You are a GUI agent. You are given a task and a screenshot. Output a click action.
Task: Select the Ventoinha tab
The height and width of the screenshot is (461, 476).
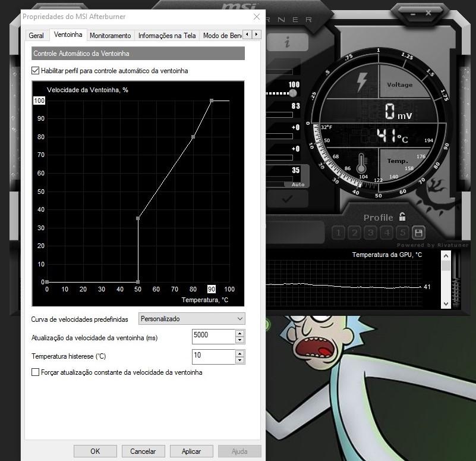coord(68,35)
